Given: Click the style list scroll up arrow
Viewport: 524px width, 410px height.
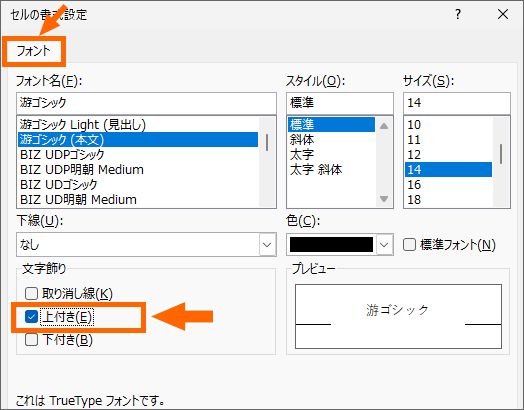Looking at the screenshot, I should coord(384,126).
